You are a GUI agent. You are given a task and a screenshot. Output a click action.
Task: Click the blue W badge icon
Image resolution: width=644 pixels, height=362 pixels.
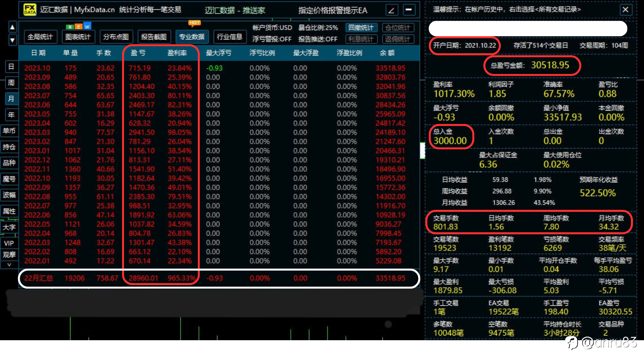(87, 26)
